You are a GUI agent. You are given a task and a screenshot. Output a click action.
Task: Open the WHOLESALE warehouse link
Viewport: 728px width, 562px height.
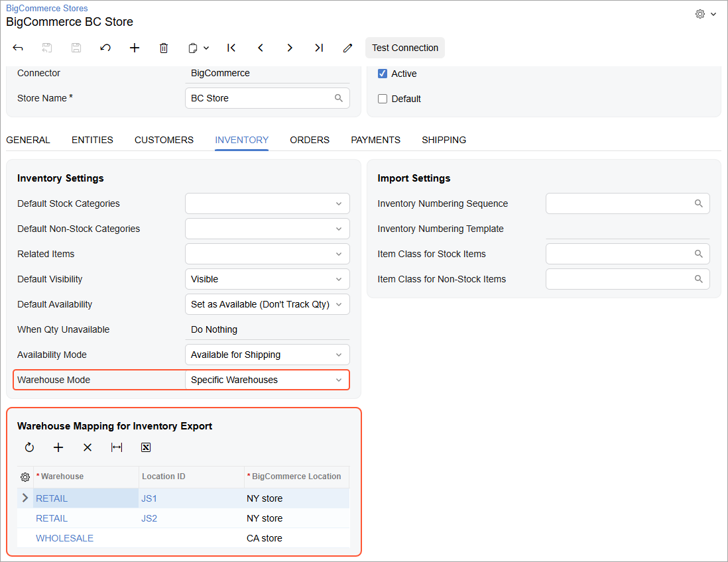click(x=65, y=538)
